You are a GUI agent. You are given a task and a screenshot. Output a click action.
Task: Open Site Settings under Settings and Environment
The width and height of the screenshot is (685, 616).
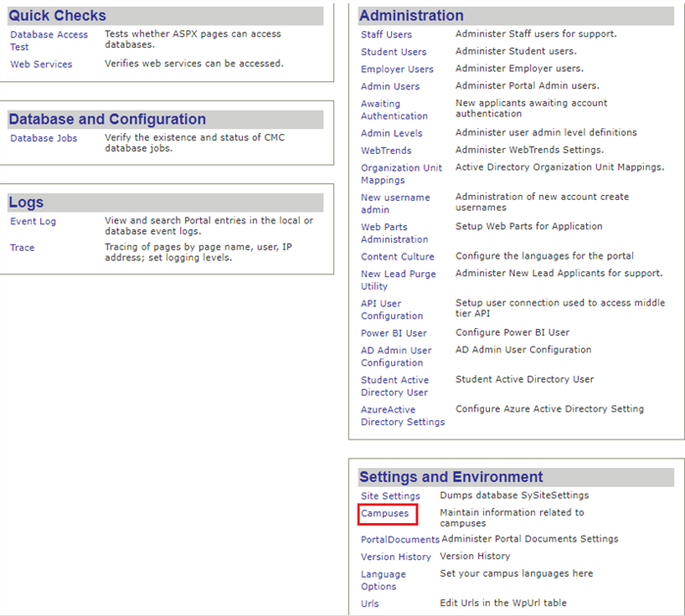click(x=390, y=497)
